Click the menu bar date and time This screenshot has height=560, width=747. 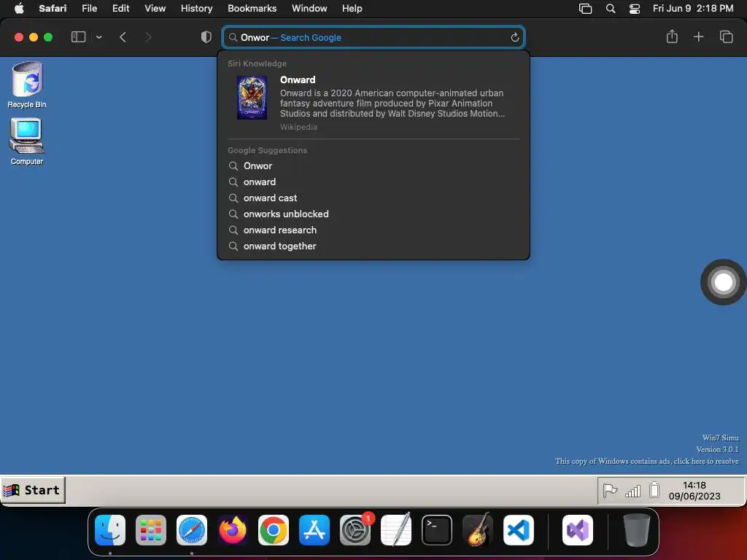click(693, 8)
